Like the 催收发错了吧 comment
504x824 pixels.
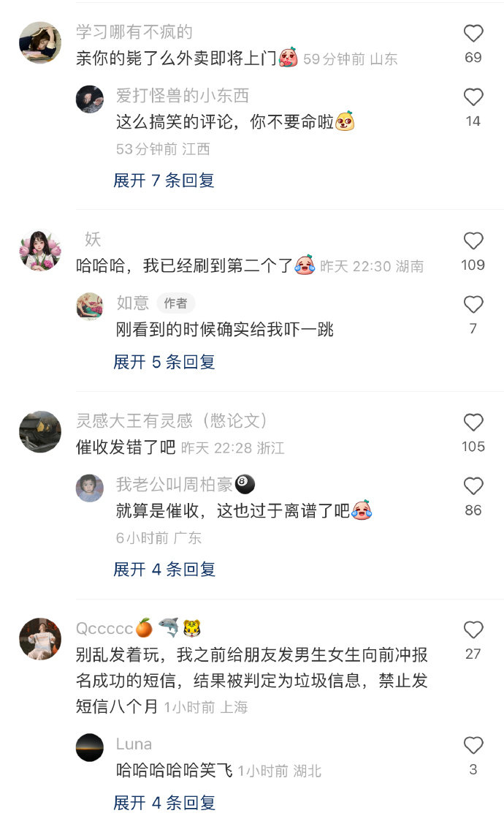pos(473,422)
